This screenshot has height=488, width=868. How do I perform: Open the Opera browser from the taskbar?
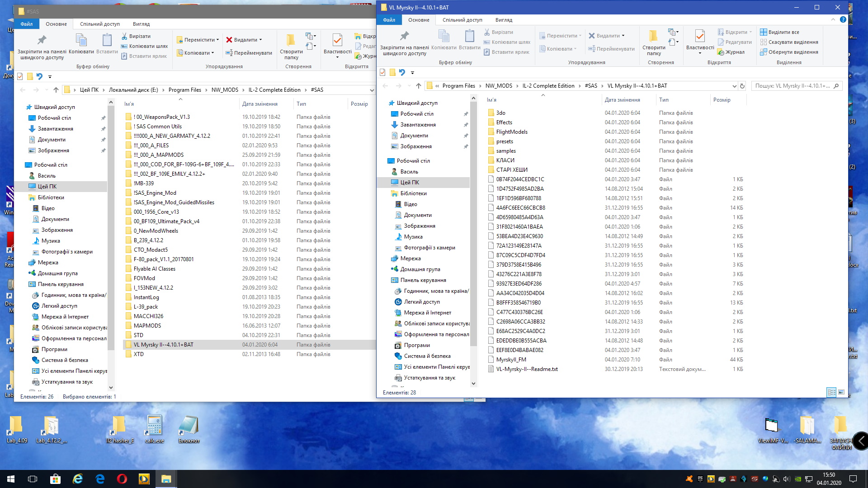coord(122,479)
